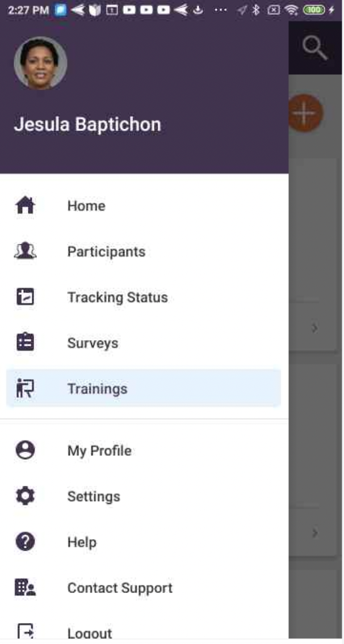This screenshot has width=344, height=644.
Task: Click the Help question mark icon
Action: coord(25,542)
